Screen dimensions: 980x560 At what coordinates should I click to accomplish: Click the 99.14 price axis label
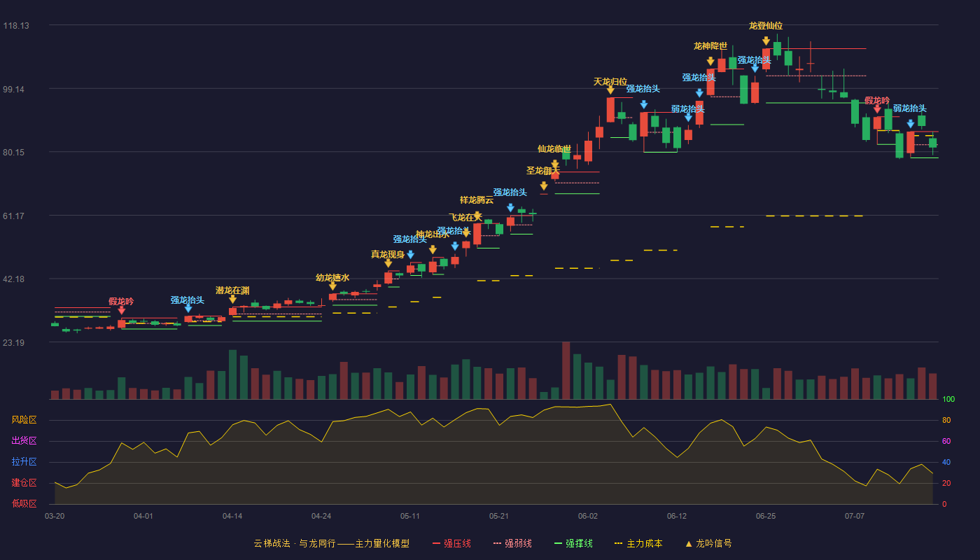coord(15,89)
